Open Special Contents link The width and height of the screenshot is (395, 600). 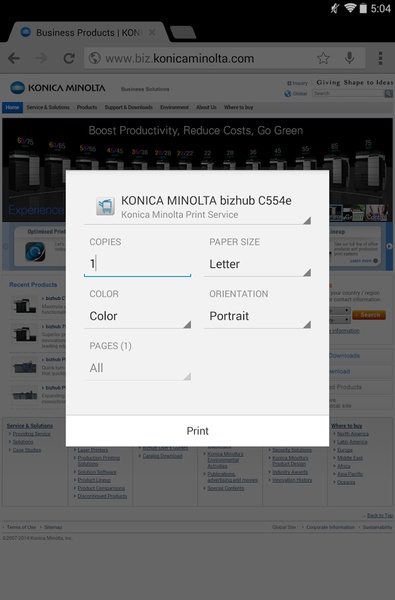click(225, 488)
